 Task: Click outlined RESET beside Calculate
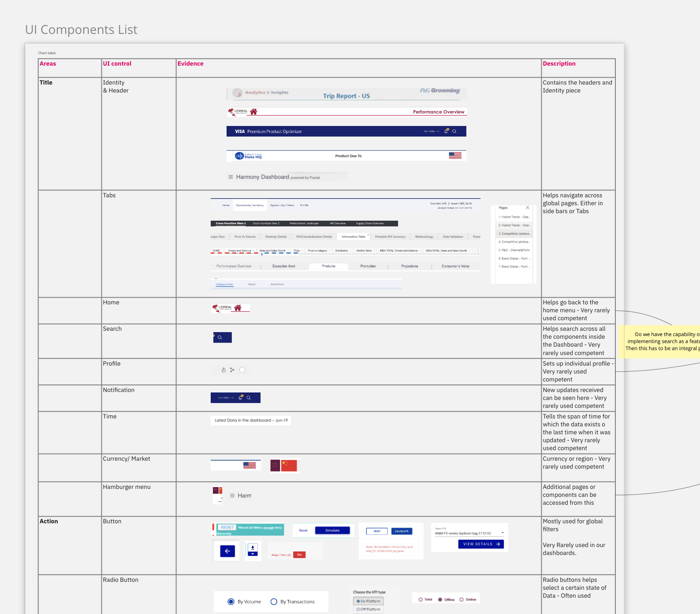(377, 531)
